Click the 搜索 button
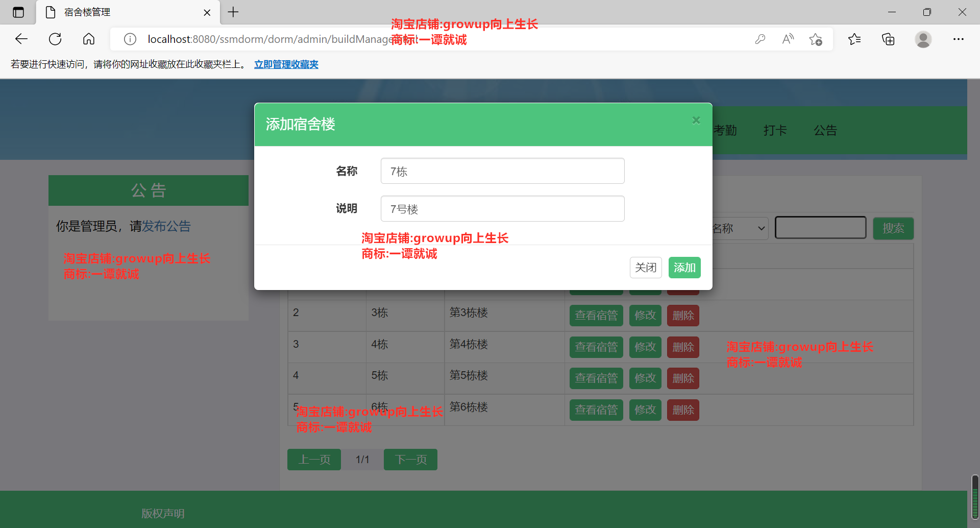980x528 pixels. click(893, 228)
